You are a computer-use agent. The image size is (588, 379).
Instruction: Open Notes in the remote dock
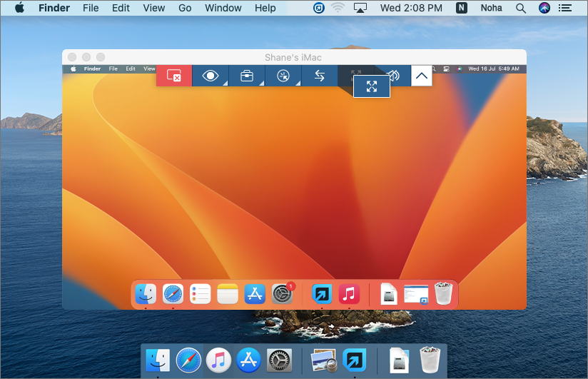(228, 293)
